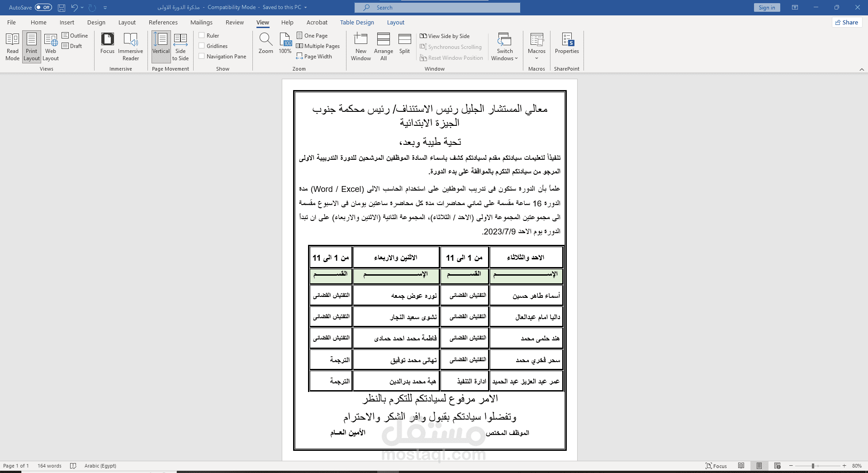Switch to the Home tab

[38, 22]
